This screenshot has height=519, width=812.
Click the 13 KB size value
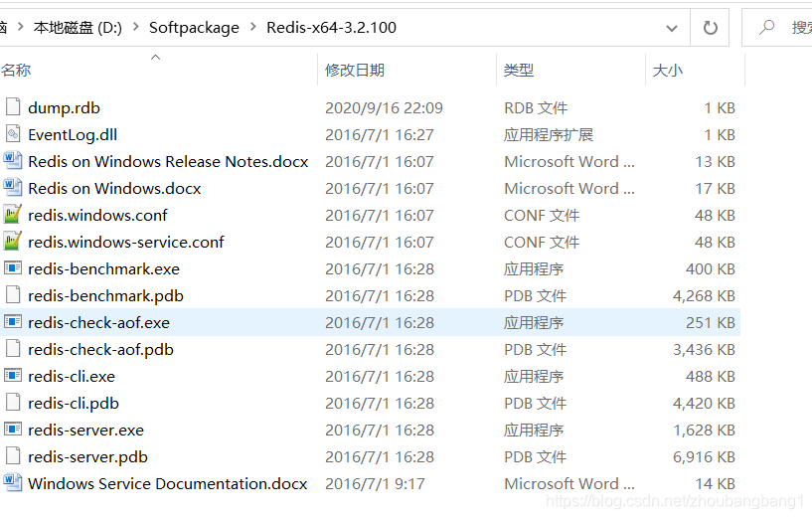point(716,162)
